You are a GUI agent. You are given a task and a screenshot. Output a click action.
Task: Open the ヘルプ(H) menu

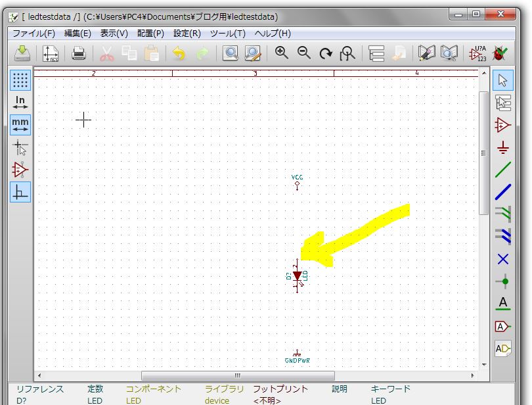click(x=273, y=34)
